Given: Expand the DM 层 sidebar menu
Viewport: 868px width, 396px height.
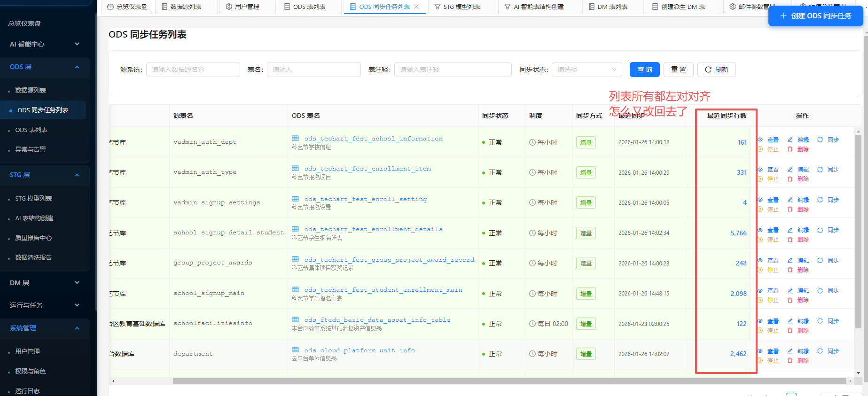Looking at the screenshot, I should (x=45, y=283).
